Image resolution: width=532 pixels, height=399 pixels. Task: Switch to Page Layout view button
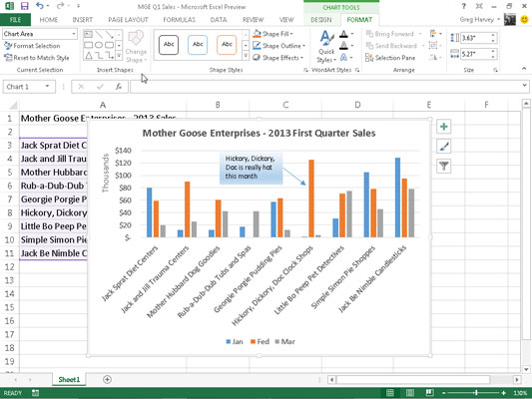point(410,393)
